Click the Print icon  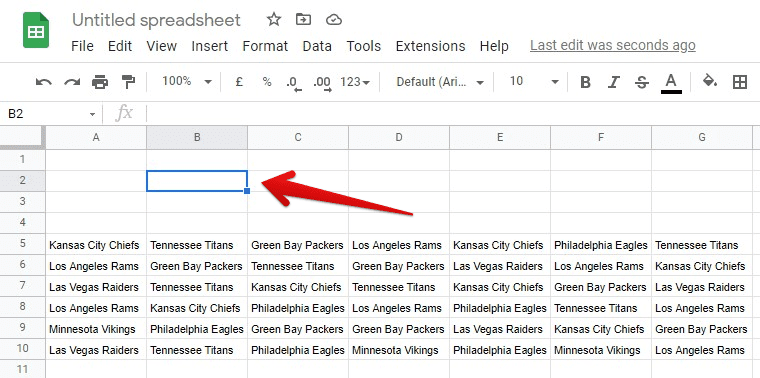pyautogui.click(x=100, y=82)
